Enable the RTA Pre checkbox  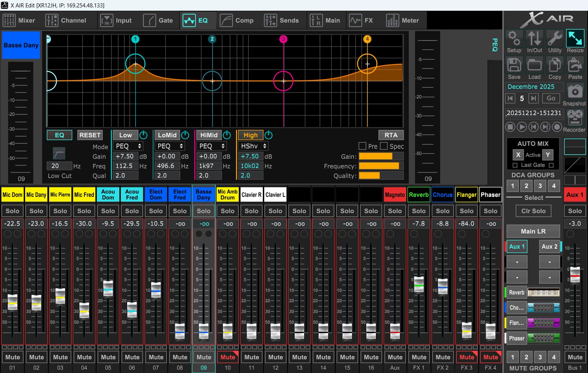(x=363, y=146)
